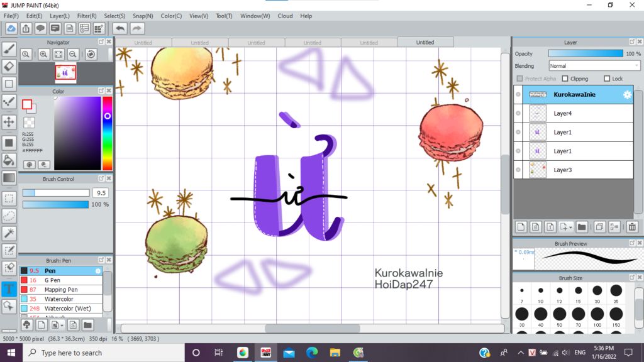This screenshot has height=362, width=644.
Task: Hide the Layer3 layer
Action: (518, 170)
